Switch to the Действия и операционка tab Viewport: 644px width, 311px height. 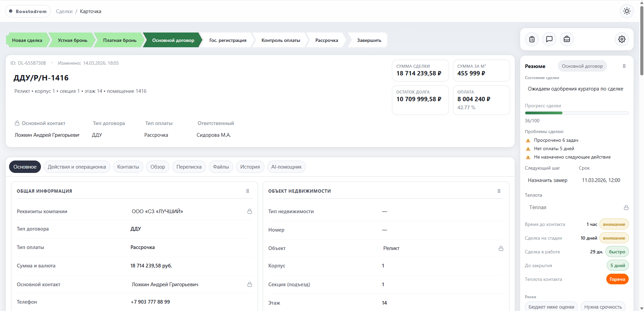pos(77,167)
